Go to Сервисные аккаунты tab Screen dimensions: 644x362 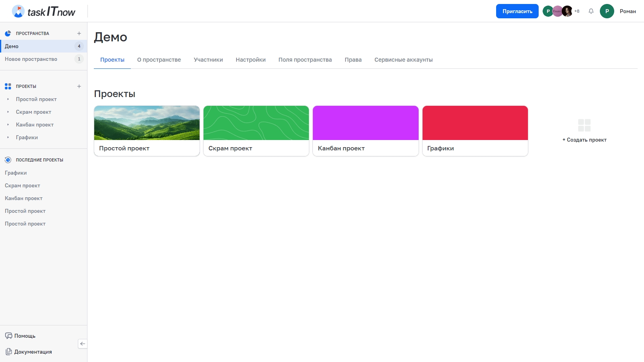coord(403,60)
